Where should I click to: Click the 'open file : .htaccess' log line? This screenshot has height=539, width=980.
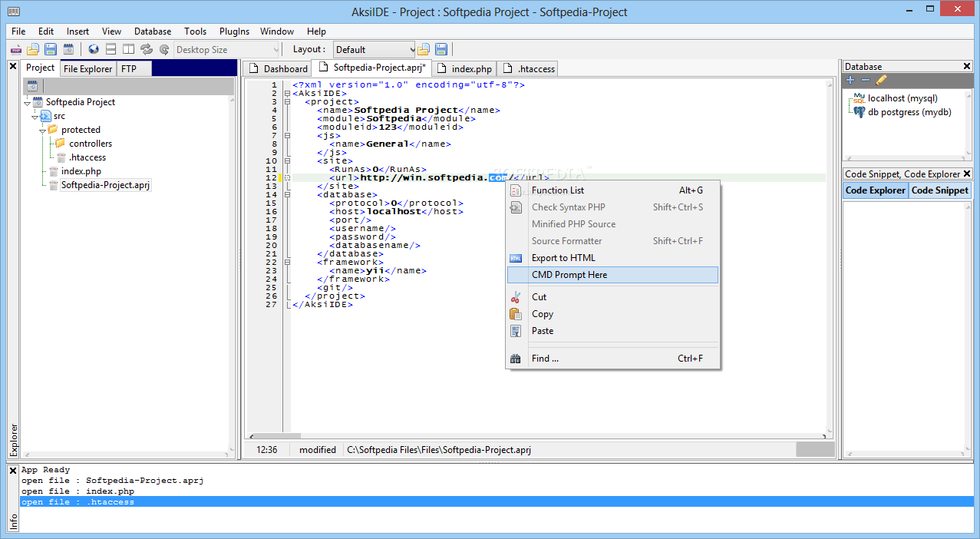tap(497, 502)
